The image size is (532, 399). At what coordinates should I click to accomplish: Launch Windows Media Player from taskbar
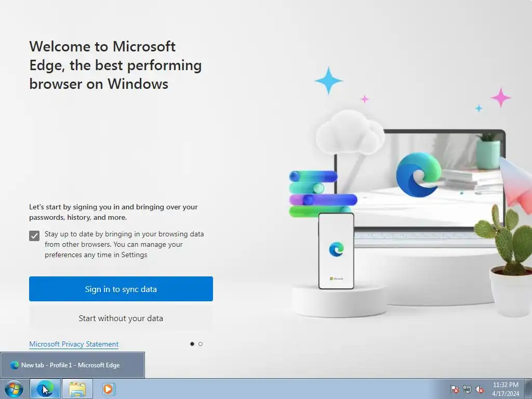point(109,389)
